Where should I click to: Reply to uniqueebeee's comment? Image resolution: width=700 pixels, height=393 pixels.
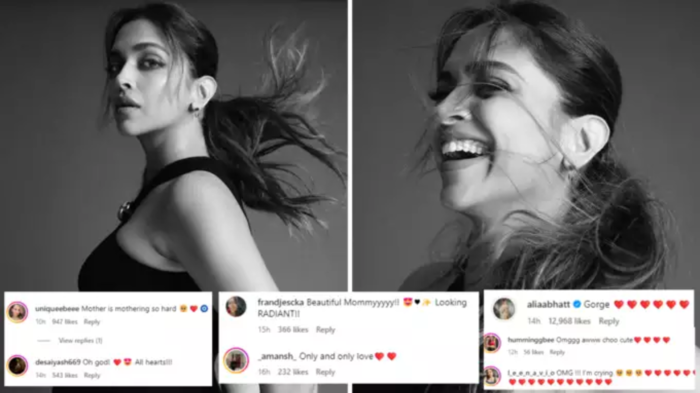click(92, 322)
